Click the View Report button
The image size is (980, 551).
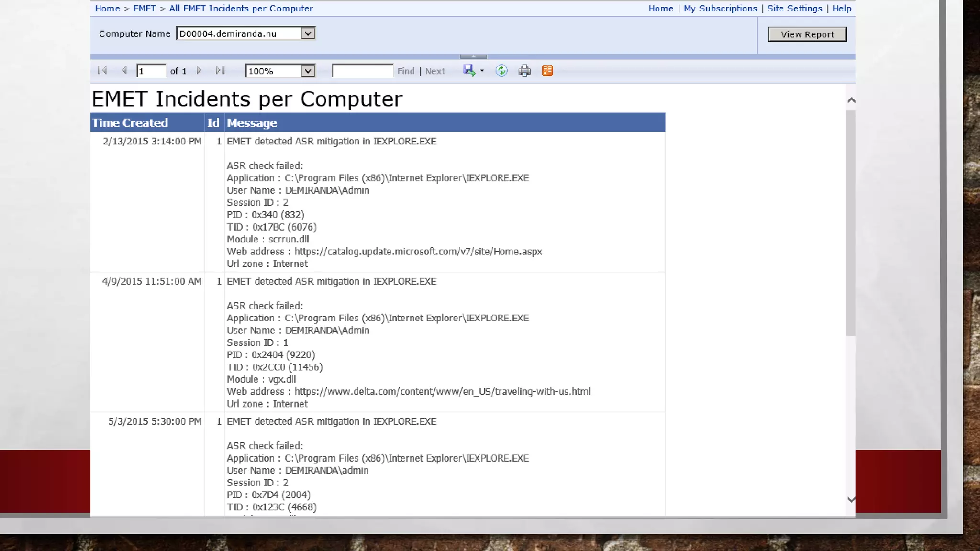pyautogui.click(x=807, y=34)
